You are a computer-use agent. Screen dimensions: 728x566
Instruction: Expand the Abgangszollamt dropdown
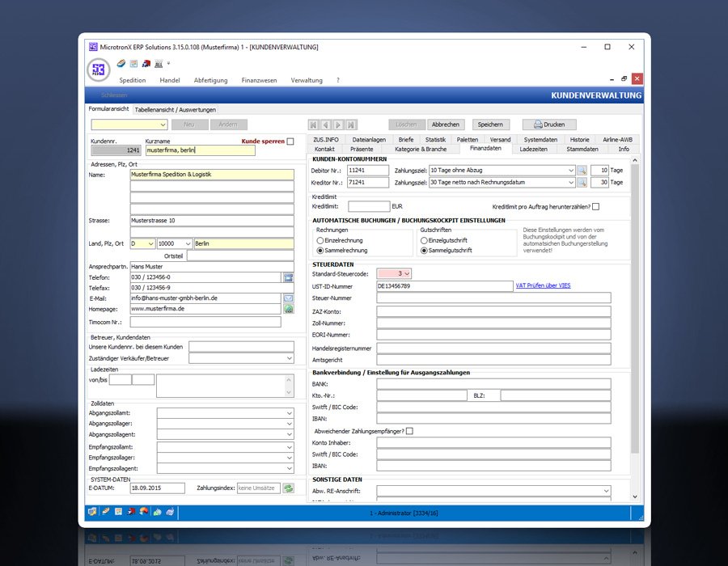click(290, 413)
